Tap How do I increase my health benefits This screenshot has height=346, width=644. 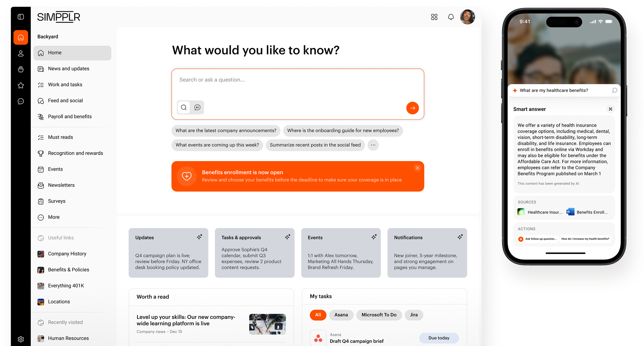point(585,239)
